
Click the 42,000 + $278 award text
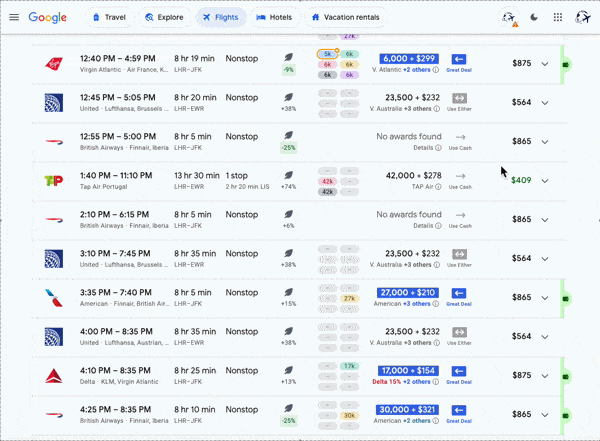(x=413, y=176)
